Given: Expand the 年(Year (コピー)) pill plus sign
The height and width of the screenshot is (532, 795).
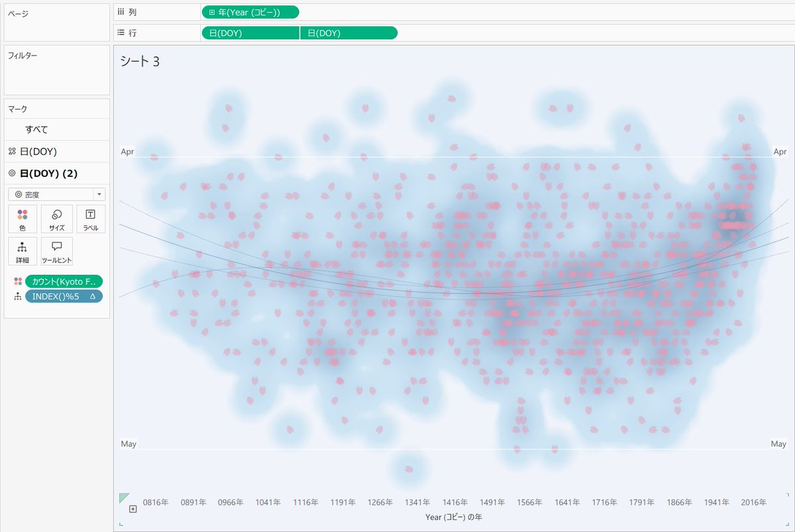Looking at the screenshot, I should (211, 12).
